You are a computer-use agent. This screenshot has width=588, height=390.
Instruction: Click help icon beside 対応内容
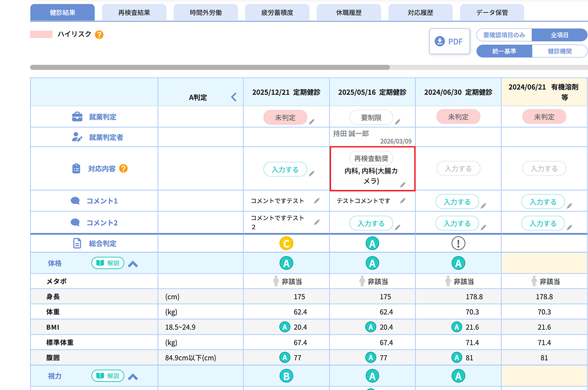pyautogui.click(x=123, y=168)
